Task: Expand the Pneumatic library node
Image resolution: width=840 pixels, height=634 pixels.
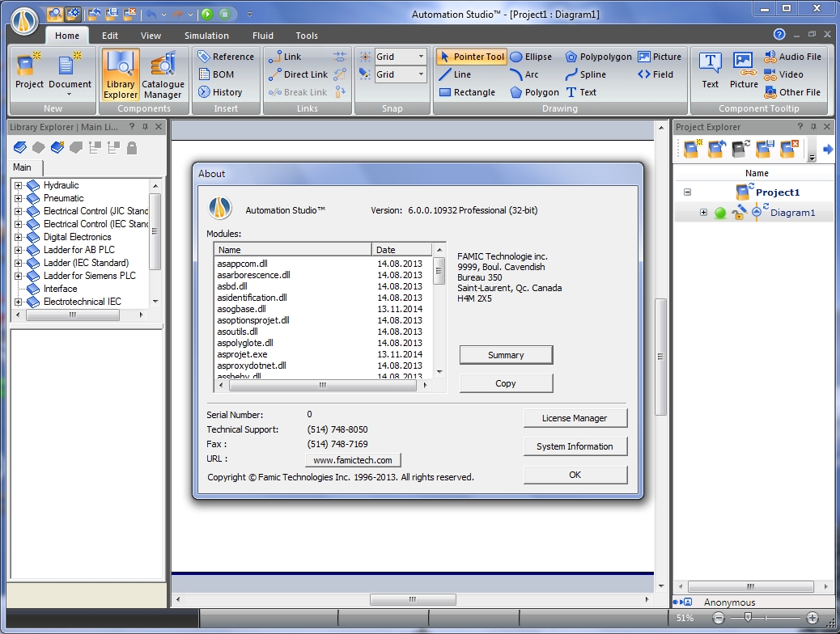Action: pyautogui.click(x=19, y=198)
